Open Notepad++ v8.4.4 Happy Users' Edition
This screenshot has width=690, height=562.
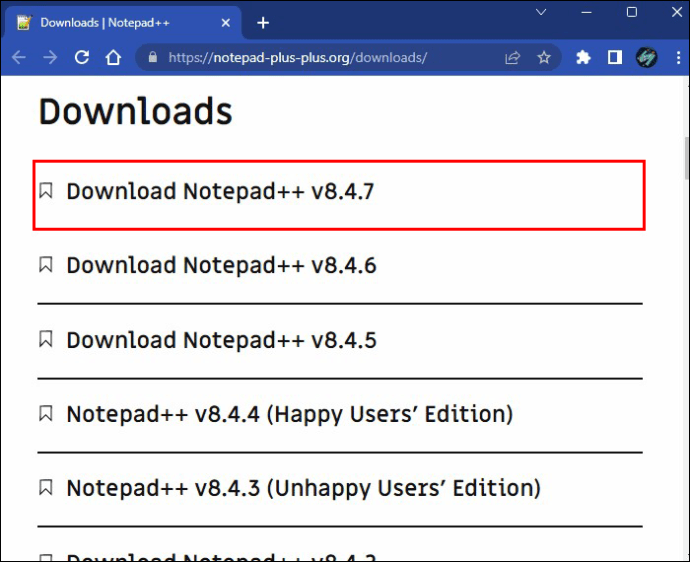(290, 414)
